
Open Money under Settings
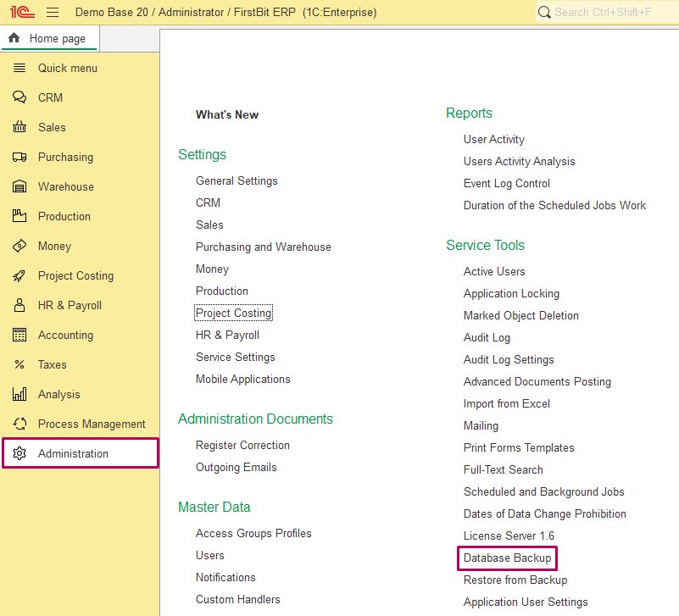coord(212,269)
